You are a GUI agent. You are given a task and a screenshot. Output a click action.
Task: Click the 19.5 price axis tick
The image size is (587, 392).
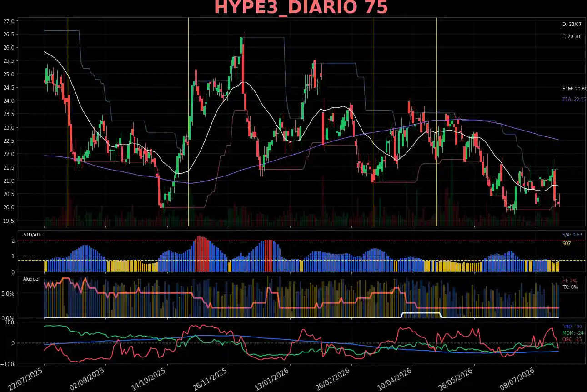9,221
